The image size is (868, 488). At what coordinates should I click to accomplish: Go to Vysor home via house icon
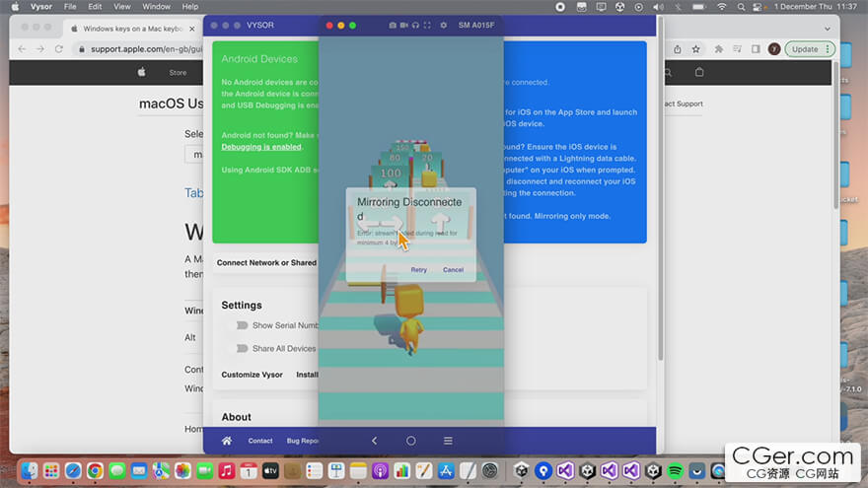click(227, 441)
